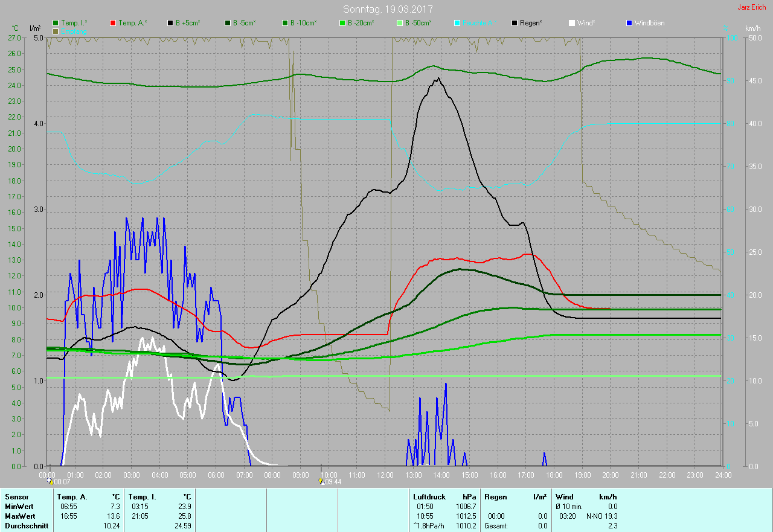Click the Luftdruck header in statistics table
Screen dimensions: 773x532
coord(429,497)
